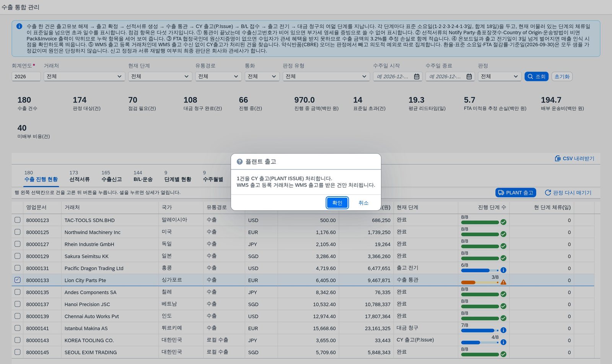Click info status icon on Istanbul Makina AS row
The width and height of the screenshot is (612, 364).
[503, 330]
